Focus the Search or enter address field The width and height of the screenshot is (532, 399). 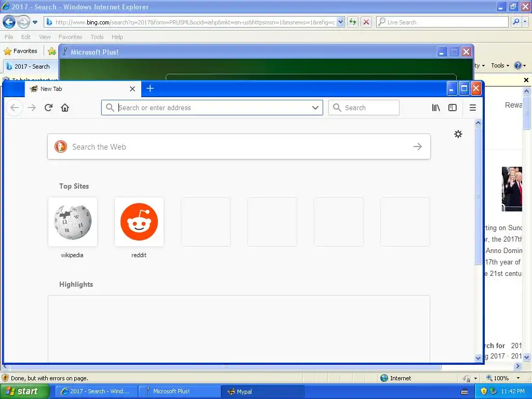pyautogui.click(x=212, y=108)
